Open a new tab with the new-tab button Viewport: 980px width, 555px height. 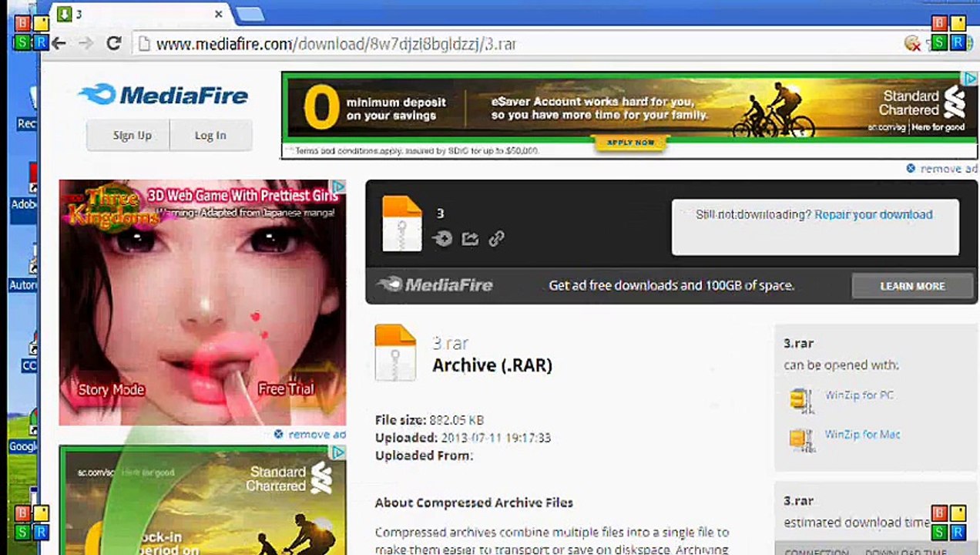249,14
